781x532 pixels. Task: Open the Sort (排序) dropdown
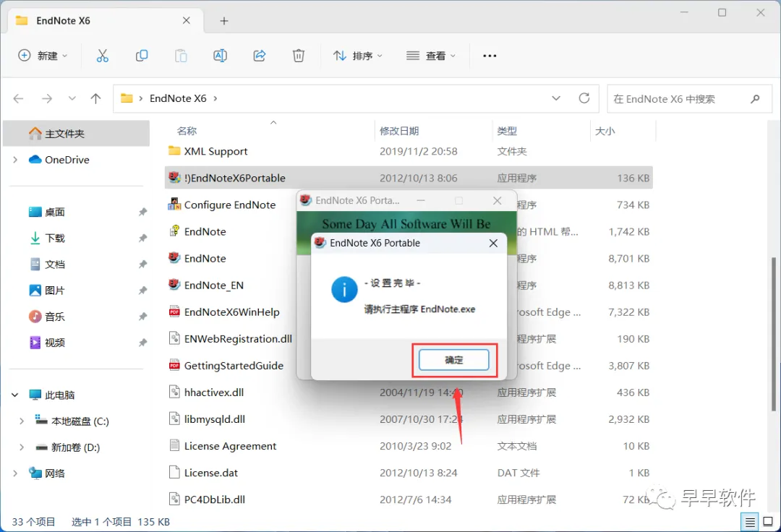[x=358, y=56]
